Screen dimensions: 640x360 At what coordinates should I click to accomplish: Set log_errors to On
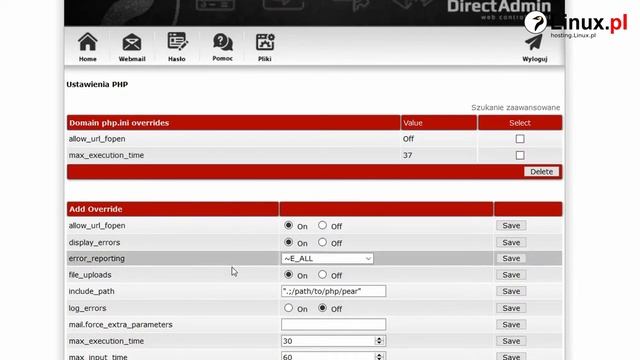point(288,308)
